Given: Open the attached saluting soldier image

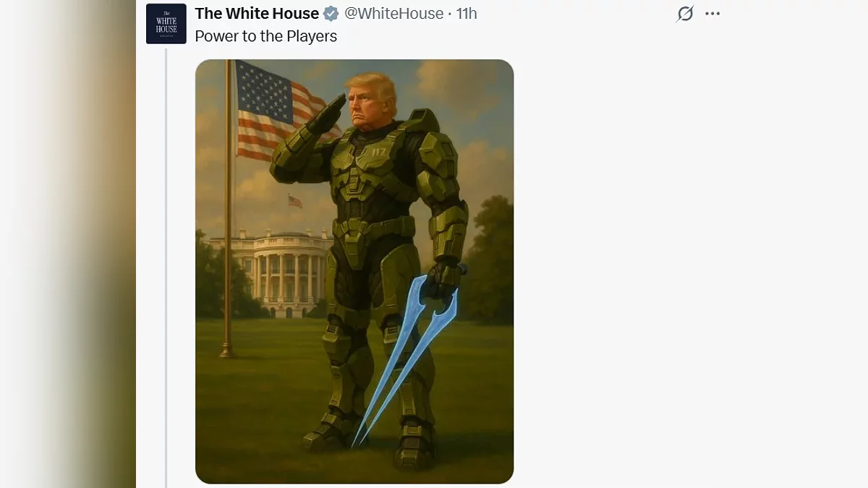Looking at the screenshot, I should click(354, 271).
